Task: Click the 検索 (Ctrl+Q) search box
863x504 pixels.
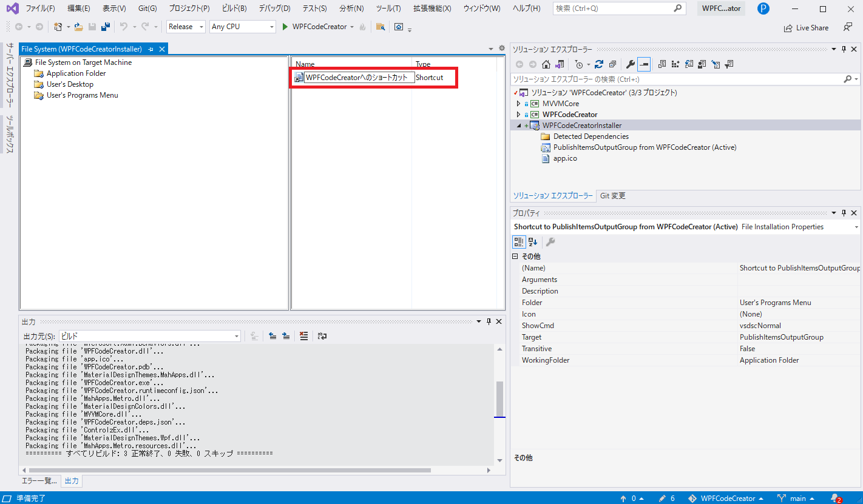Action: click(620, 8)
